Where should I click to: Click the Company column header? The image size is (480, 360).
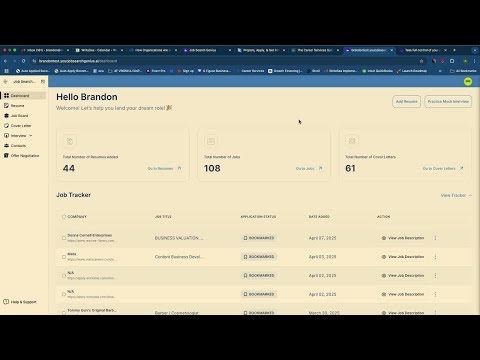tap(77, 217)
